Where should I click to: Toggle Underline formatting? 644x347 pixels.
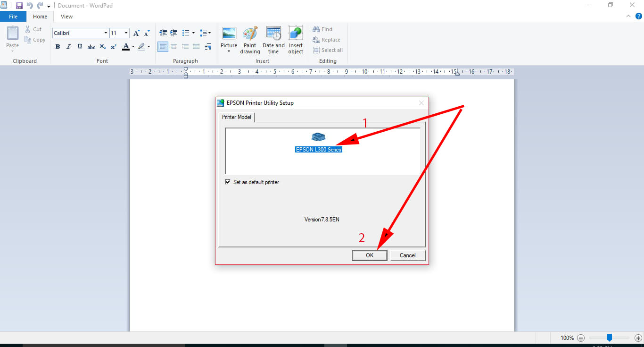pyautogui.click(x=80, y=47)
